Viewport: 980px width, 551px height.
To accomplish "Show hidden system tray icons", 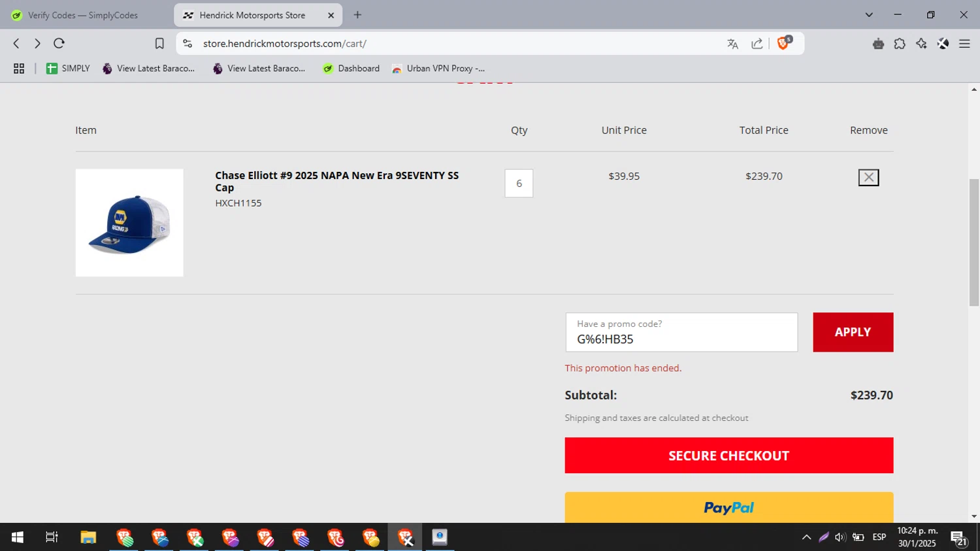I will coord(806,537).
